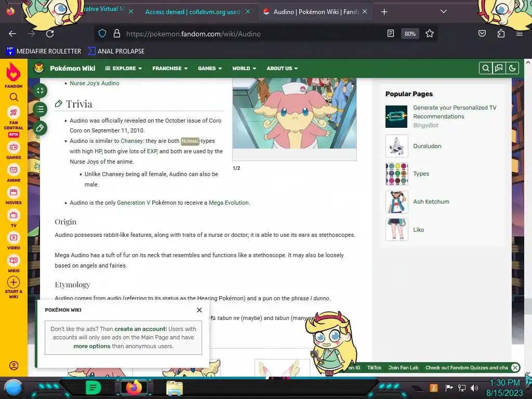Open Movies in the Fandom sidebar
Viewport: 532px width, 399px height.
[x=14, y=196]
